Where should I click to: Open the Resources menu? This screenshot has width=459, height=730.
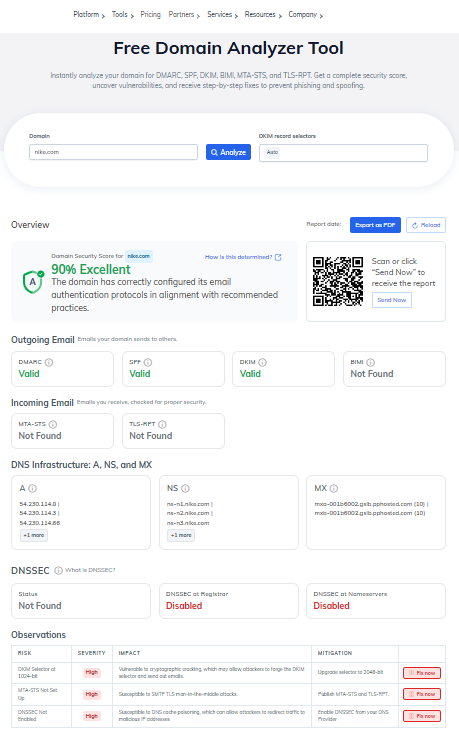tap(263, 15)
